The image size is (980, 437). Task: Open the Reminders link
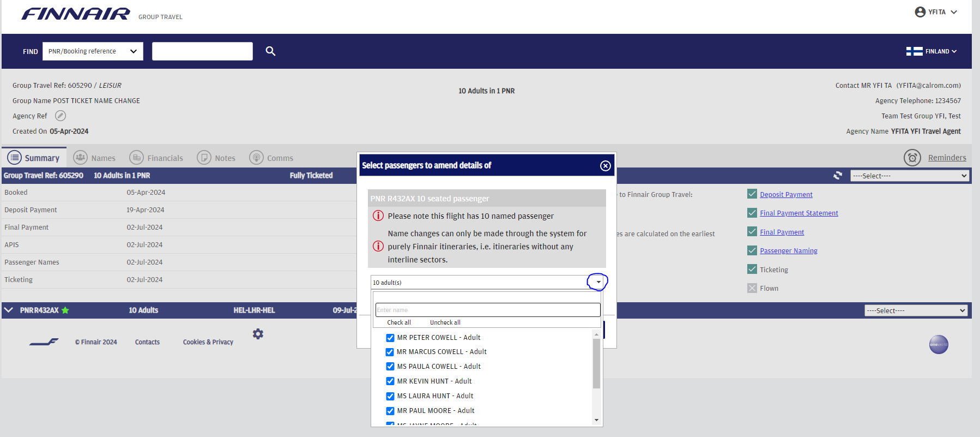pos(947,158)
